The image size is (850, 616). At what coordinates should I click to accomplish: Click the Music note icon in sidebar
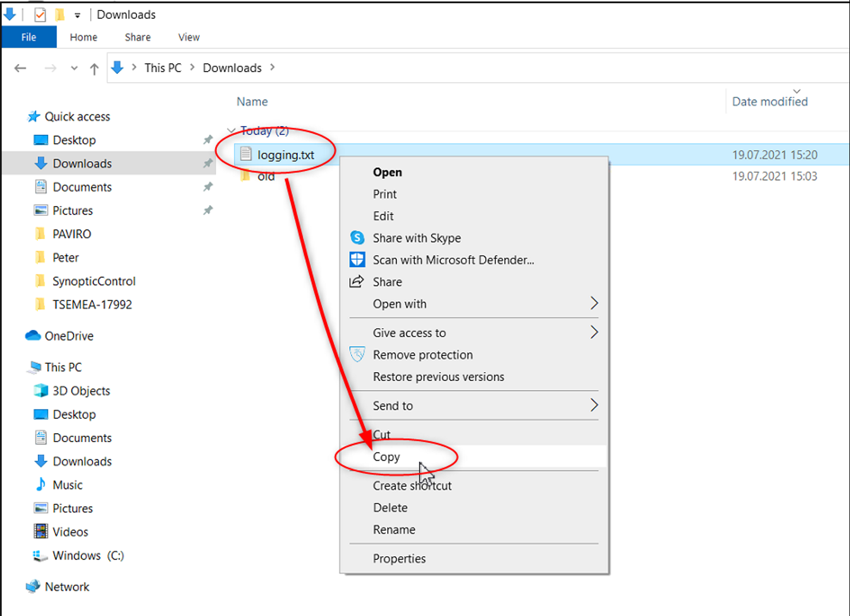tap(41, 485)
